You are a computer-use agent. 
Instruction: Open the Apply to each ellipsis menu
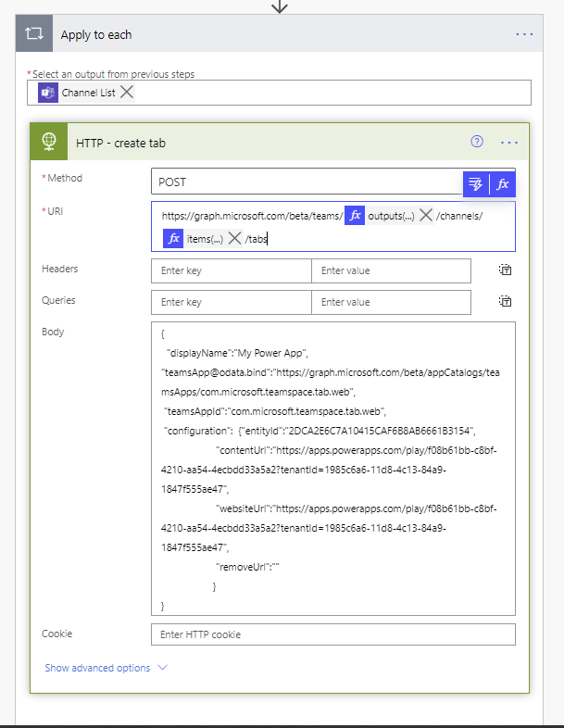(524, 34)
